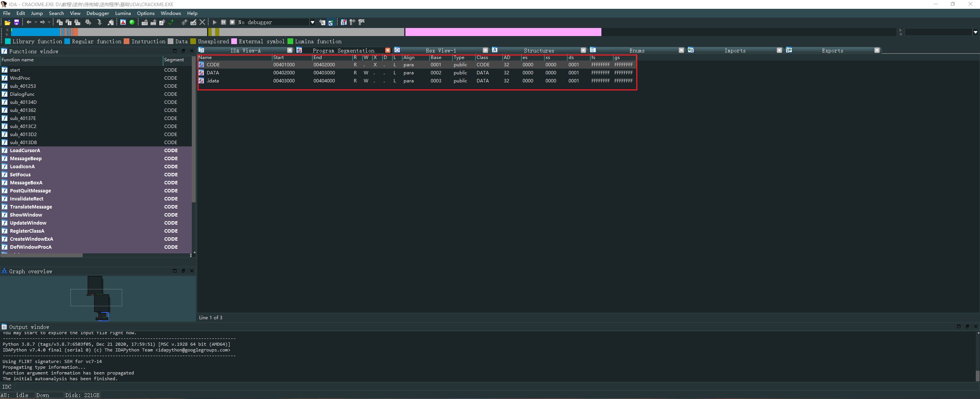
Task: Jump back using the left arrow icon
Action: [29, 22]
